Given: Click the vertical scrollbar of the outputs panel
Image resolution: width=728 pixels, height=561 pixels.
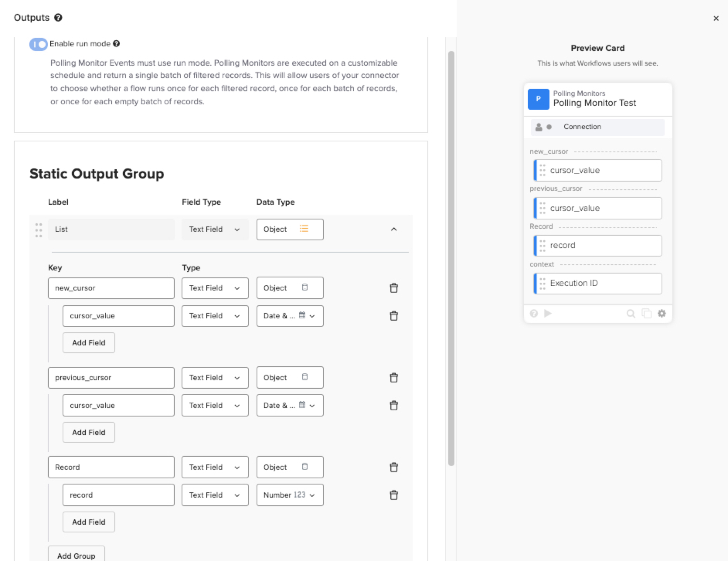Looking at the screenshot, I should [x=451, y=258].
